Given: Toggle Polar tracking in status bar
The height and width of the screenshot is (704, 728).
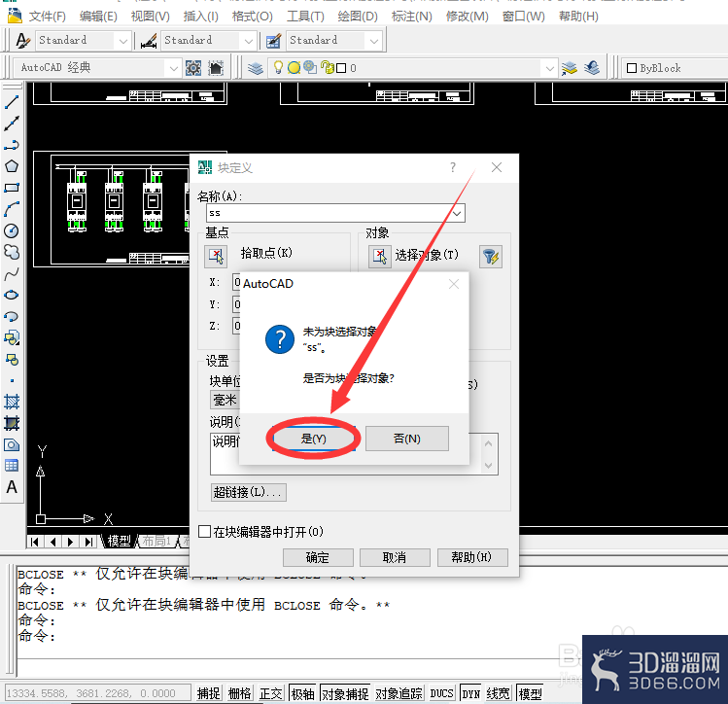Looking at the screenshot, I should point(302,693).
